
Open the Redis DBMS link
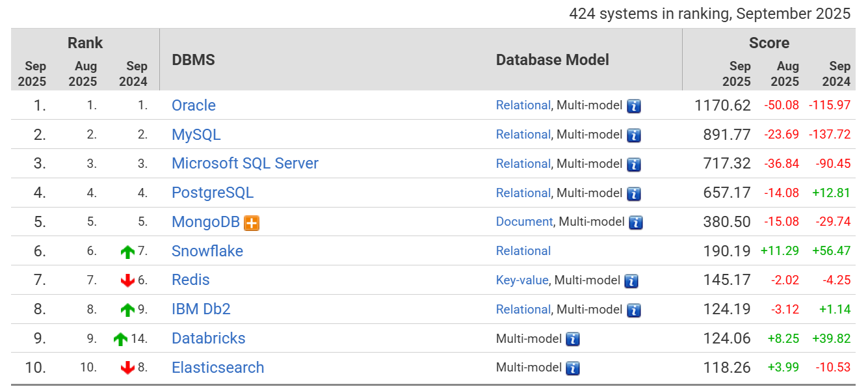191,280
